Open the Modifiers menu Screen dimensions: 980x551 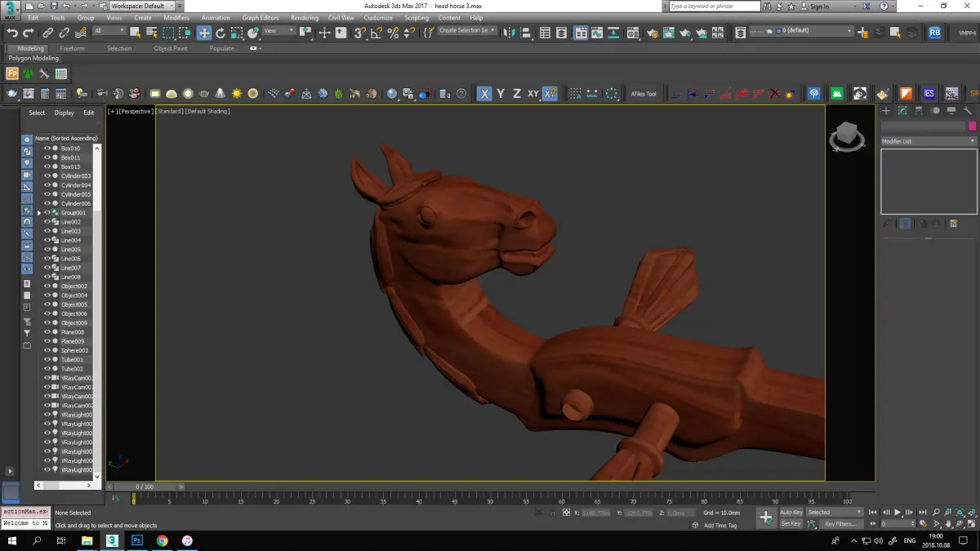176,17
